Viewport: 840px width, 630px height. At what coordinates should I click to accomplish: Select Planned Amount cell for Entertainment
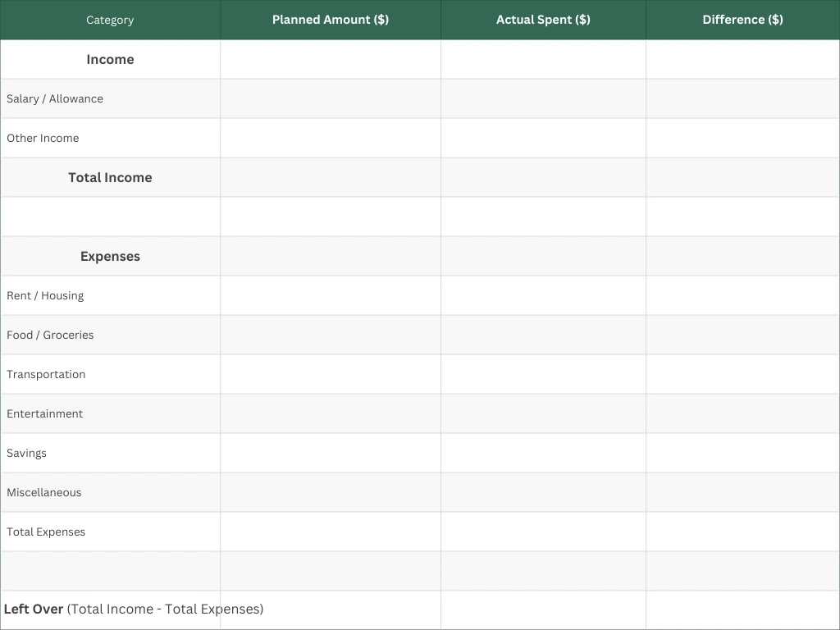tap(331, 413)
